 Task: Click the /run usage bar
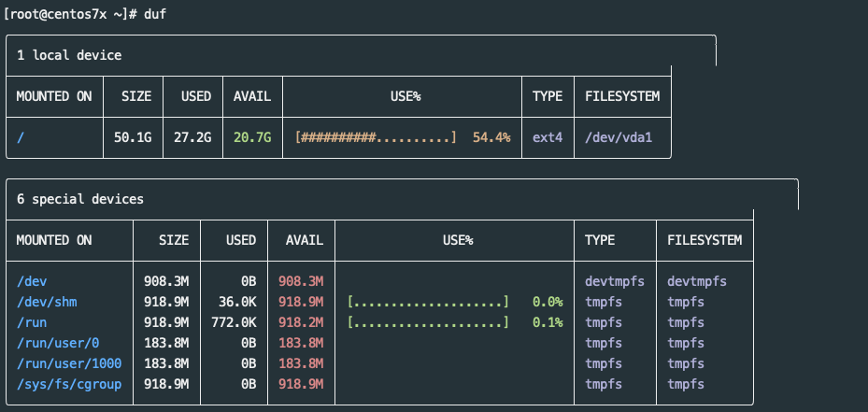(428, 322)
